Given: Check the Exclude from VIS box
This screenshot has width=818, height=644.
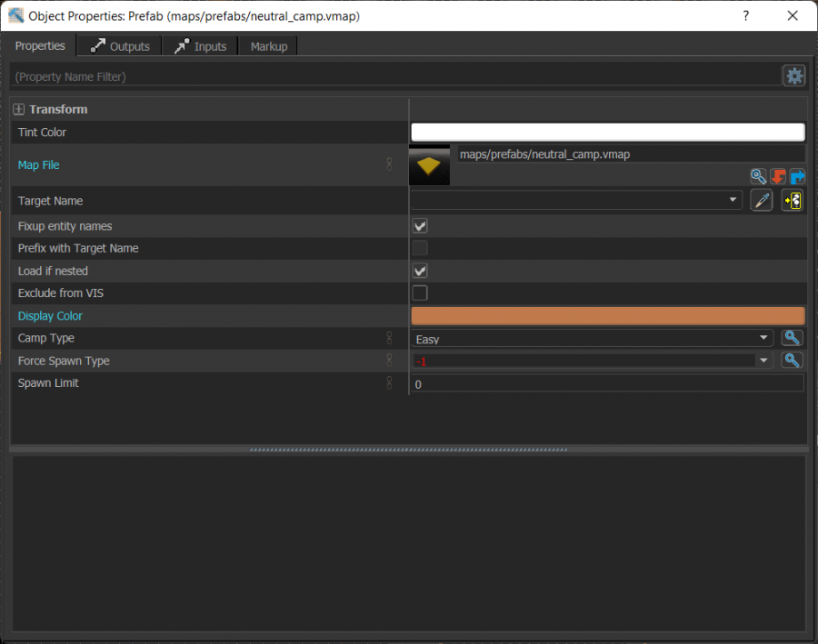Looking at the screenshot, I should (x=420, y=292).
